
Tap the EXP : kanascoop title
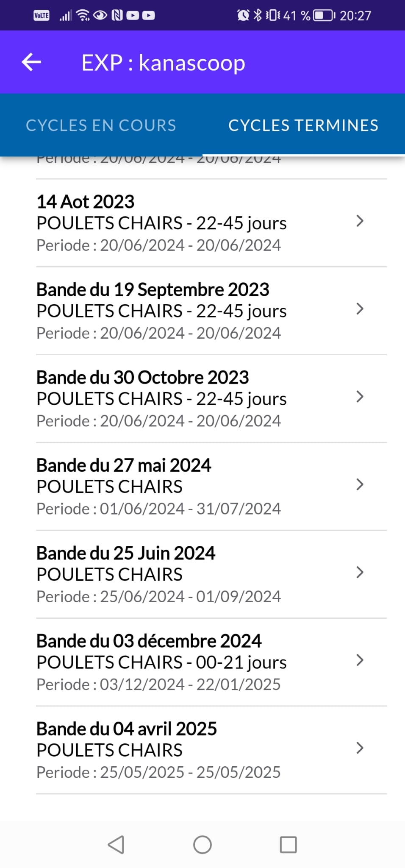pos(163,63)
